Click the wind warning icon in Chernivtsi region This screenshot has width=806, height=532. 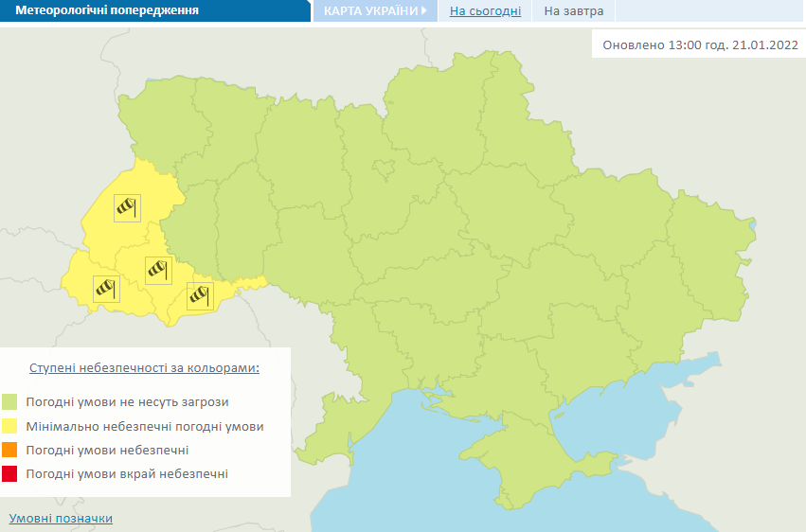pos(200,296)
